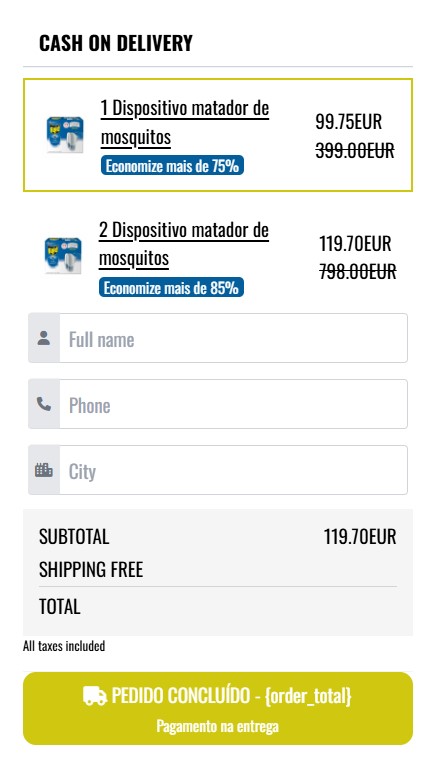Focus the Full name input field

233,338
